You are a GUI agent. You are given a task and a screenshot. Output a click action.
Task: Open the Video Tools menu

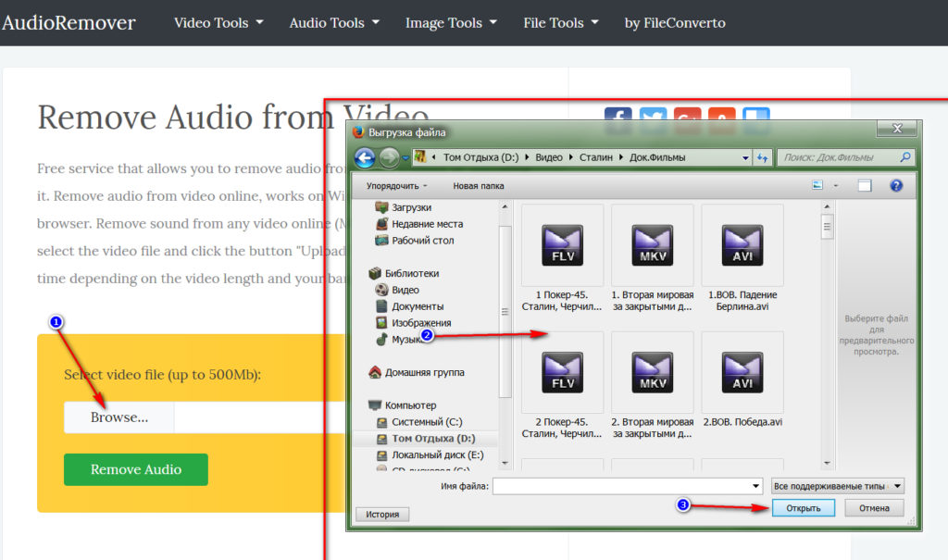218,23
